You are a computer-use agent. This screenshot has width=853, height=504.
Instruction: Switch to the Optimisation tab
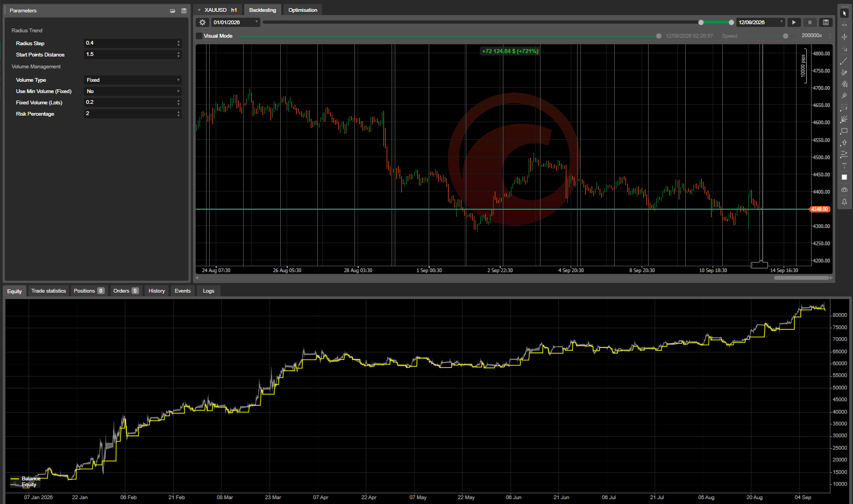tap(303, 10)
